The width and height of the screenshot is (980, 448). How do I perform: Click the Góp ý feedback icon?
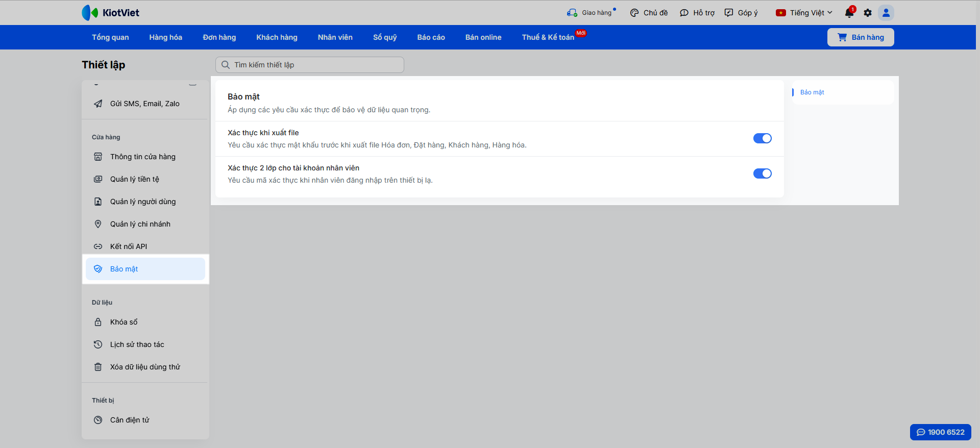[729, 13]
